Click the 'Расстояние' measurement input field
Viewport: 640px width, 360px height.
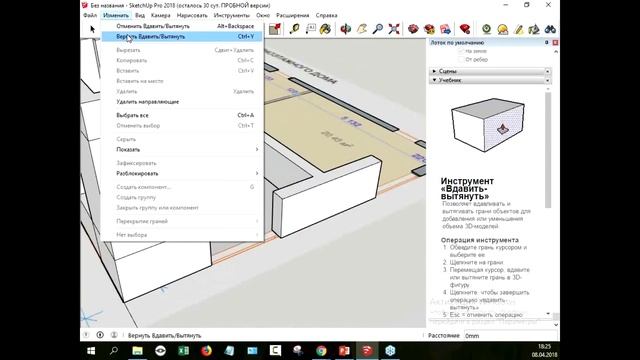coord(510,336)
